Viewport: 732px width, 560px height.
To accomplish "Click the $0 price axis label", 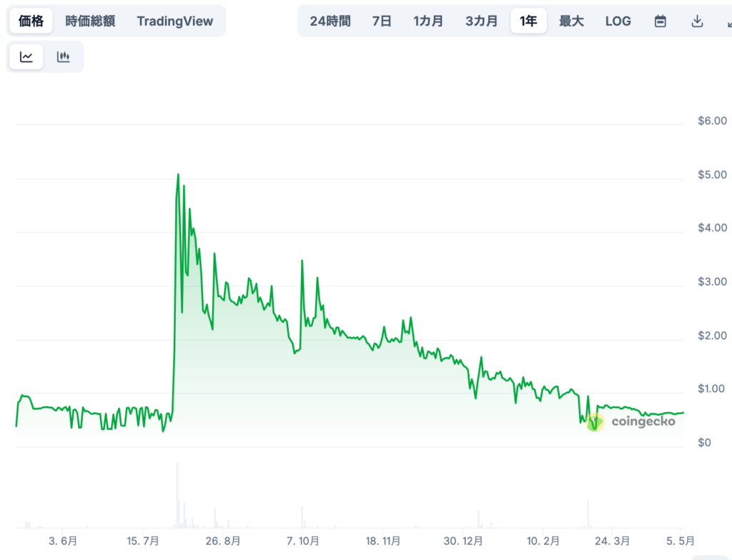I will coord(704,442).
